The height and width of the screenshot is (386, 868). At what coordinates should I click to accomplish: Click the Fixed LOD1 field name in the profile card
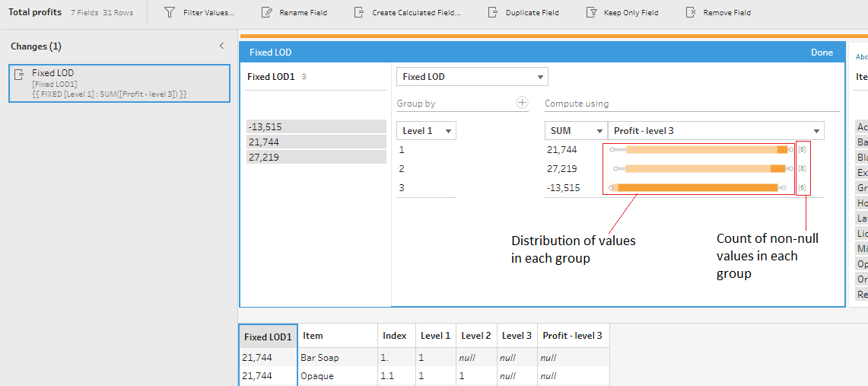pyautogui.click(x=271, y=77)
